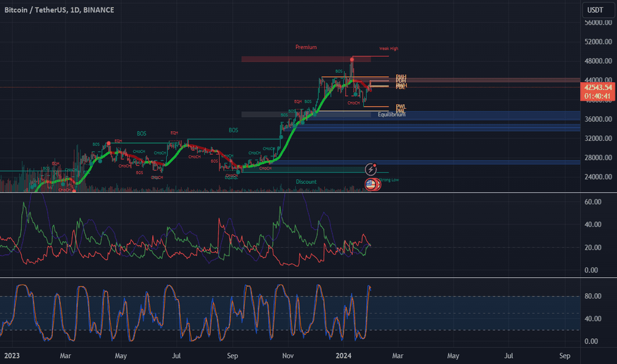Click the PMH level label
617x364 pixels.
point(401,77)
